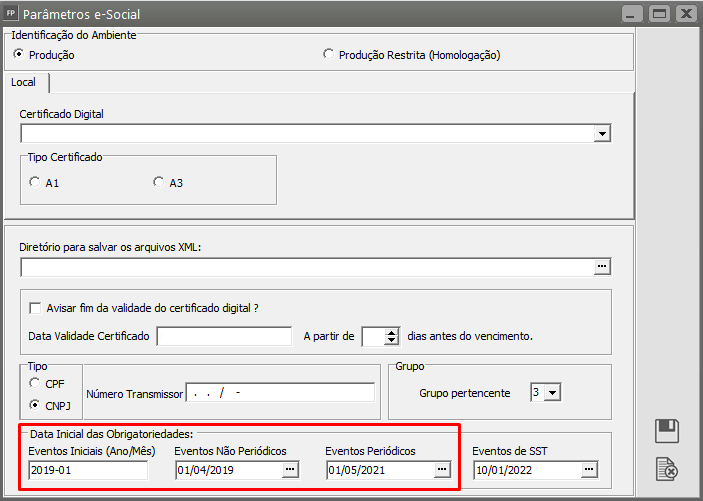Click Eventos Periódicos date 01/05/2021
This screenshot has height=501, width=703.
click(381, 470)
